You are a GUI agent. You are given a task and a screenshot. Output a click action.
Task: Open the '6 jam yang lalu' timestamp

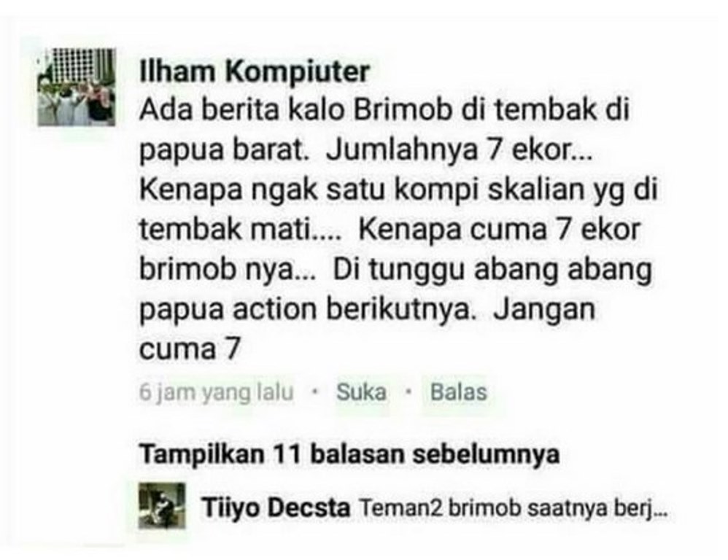click(217, 392)
